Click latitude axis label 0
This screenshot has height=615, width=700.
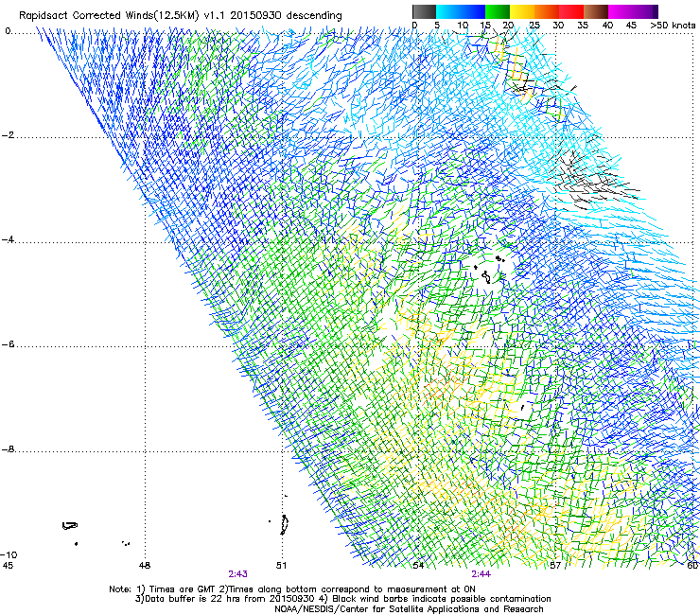coord(8,31)
